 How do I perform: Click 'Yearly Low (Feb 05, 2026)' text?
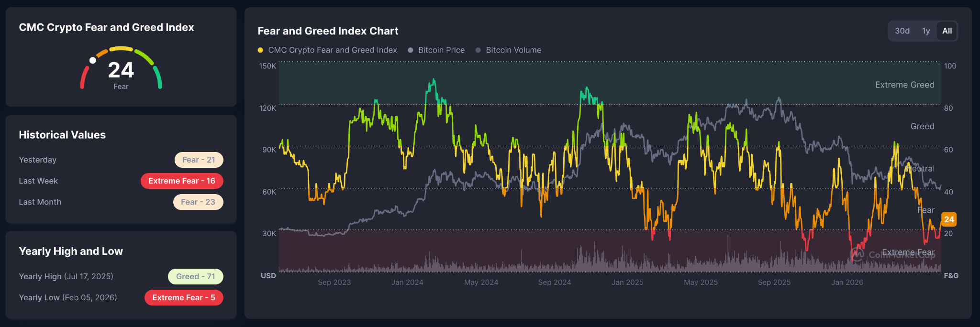point(68,297)
